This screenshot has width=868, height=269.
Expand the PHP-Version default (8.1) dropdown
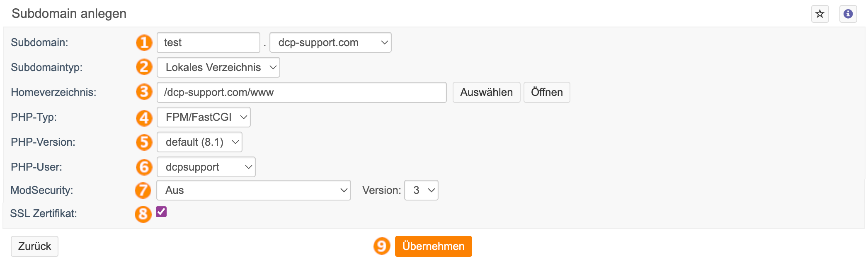click(x=199, y=142)
